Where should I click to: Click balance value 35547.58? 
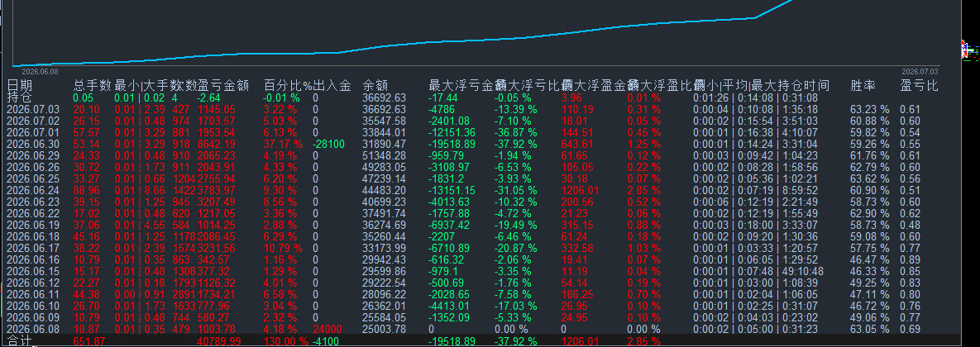coord(385,121)
